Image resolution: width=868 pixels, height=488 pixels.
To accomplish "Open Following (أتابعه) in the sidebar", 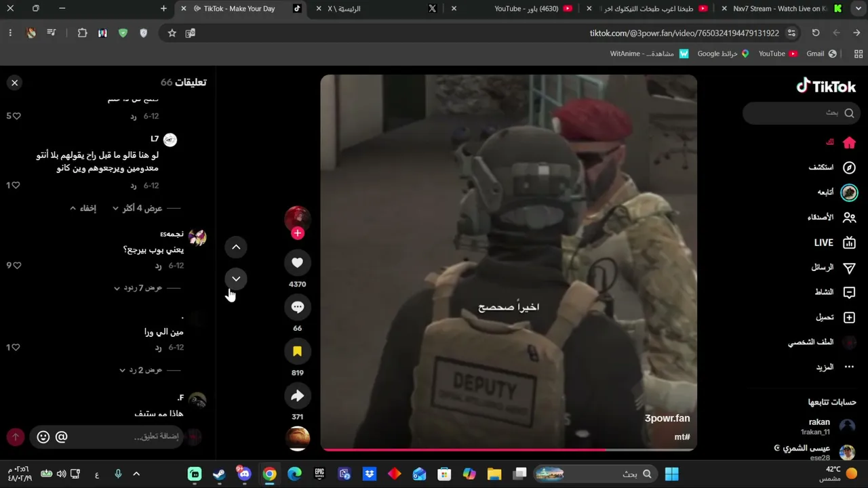I will coord(837,192).
